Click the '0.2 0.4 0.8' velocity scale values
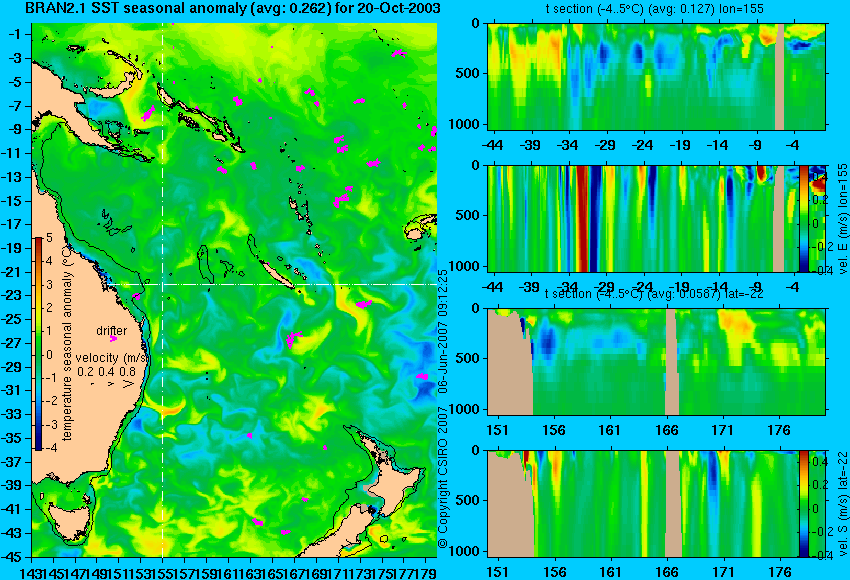Image resolution: width=850 pixels, height=580 pixels. [106, 371]
